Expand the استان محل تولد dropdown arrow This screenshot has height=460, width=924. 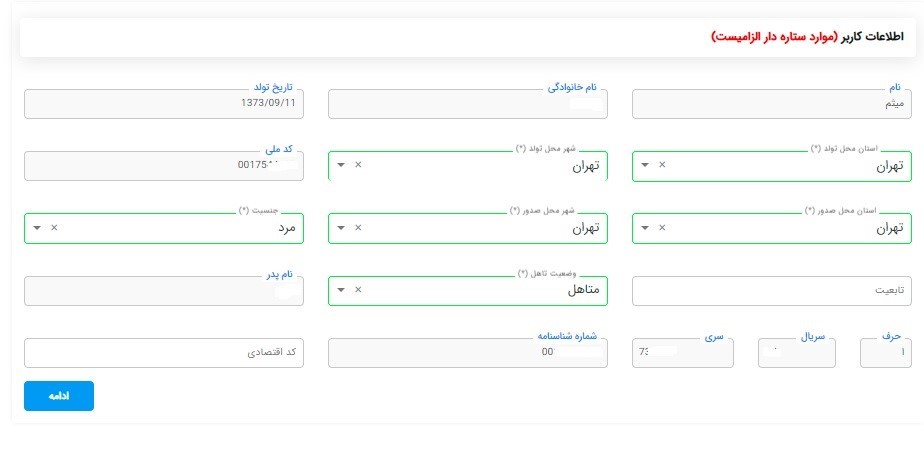click(x=645, y=165)
